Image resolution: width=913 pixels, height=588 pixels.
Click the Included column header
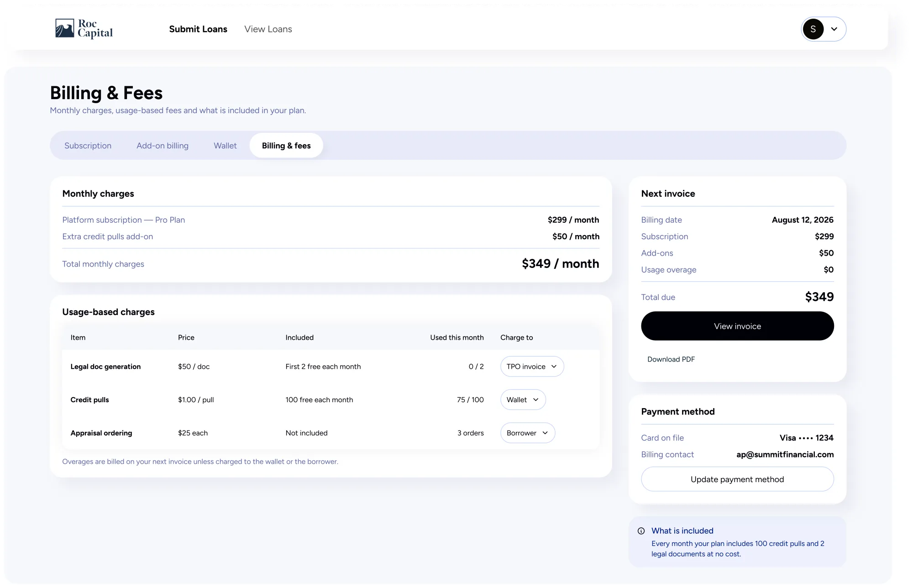click(299, 338)
